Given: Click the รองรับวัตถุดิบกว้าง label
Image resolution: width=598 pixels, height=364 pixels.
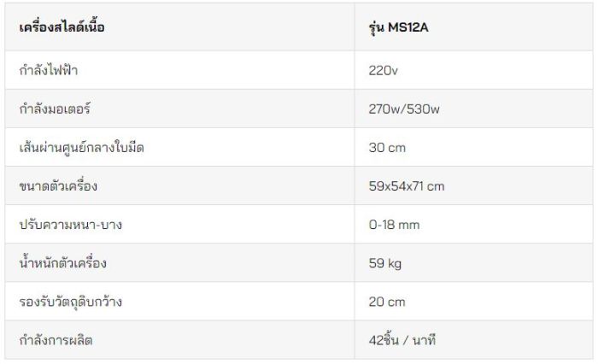Looking at the screenshot, I should (x=71, y=302).
